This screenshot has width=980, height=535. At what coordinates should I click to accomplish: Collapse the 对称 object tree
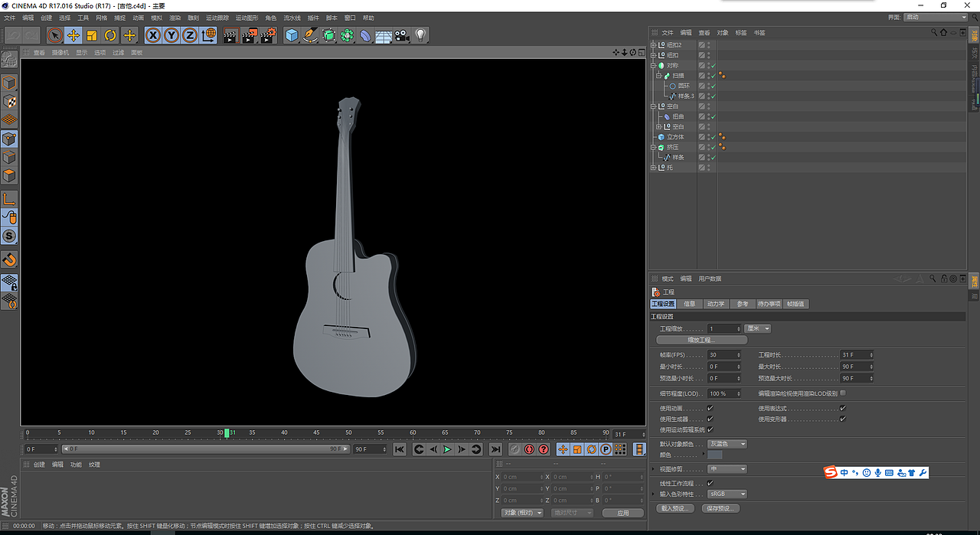pos(653,66)
